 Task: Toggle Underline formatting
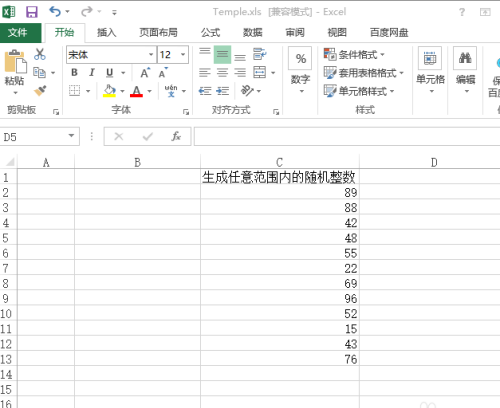pos(110,72)
